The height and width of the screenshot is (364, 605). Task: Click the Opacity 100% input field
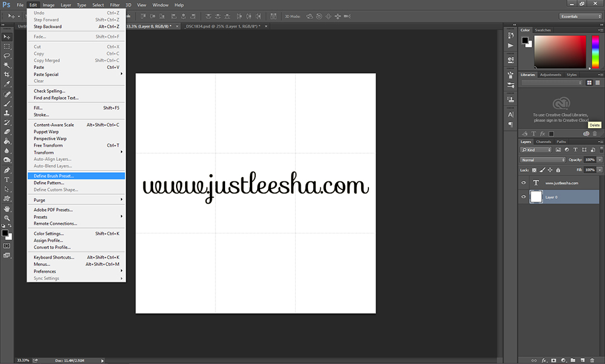[590, 160]
